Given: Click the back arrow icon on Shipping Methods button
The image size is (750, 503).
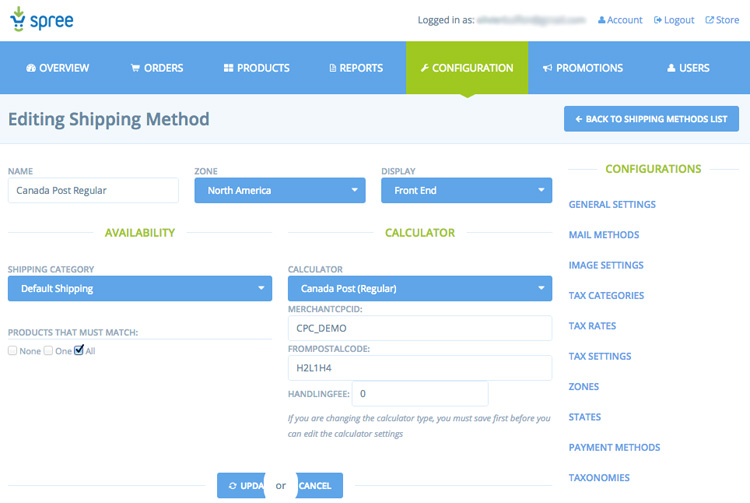Looking at the screenshot, I should click(x=579, y=119).
